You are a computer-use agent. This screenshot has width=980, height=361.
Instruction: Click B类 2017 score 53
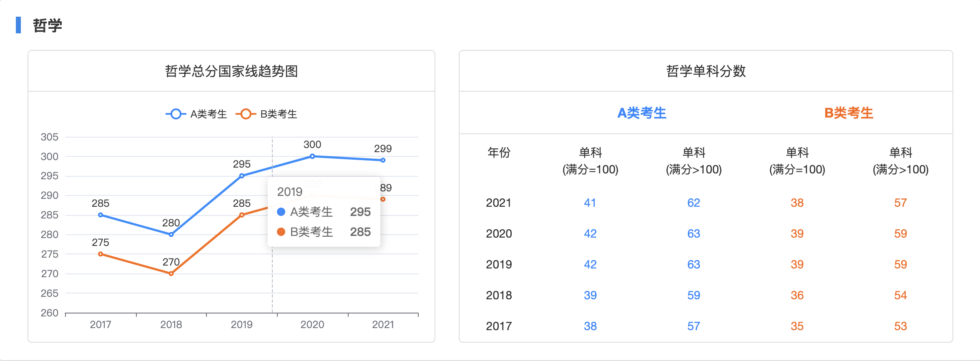(900, 326)
